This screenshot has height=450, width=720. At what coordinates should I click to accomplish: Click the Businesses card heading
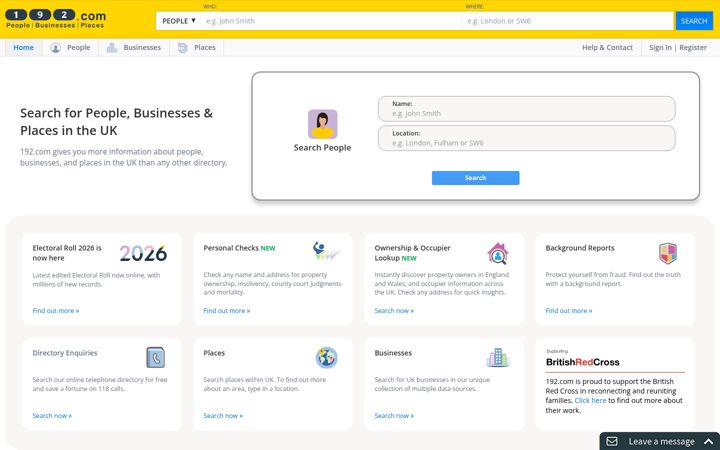tap(393, 353)
